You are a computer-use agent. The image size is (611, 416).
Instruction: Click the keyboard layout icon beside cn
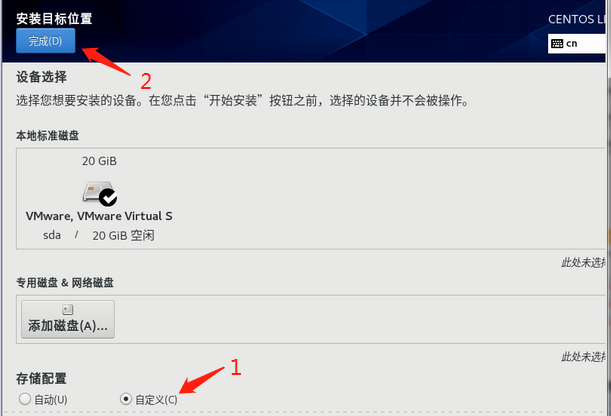[557, 44]
